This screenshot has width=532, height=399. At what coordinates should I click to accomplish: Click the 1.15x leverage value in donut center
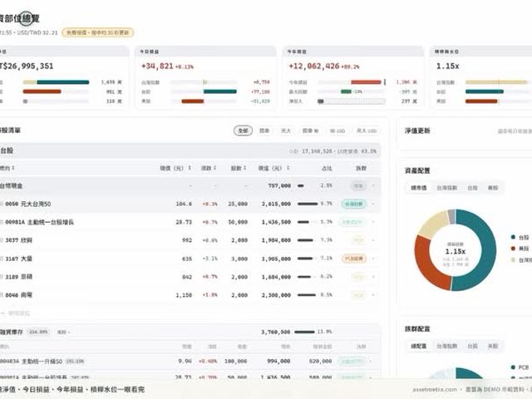pos(455,251)
